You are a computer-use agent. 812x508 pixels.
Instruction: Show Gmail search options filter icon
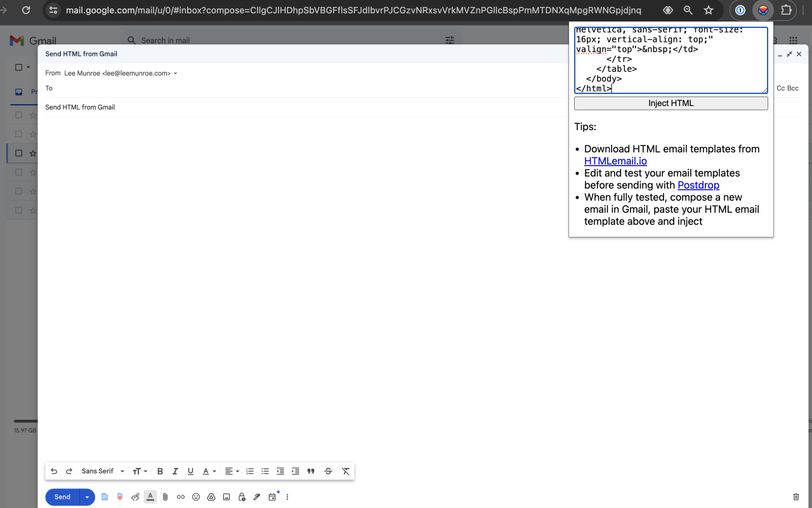point(450,40)
